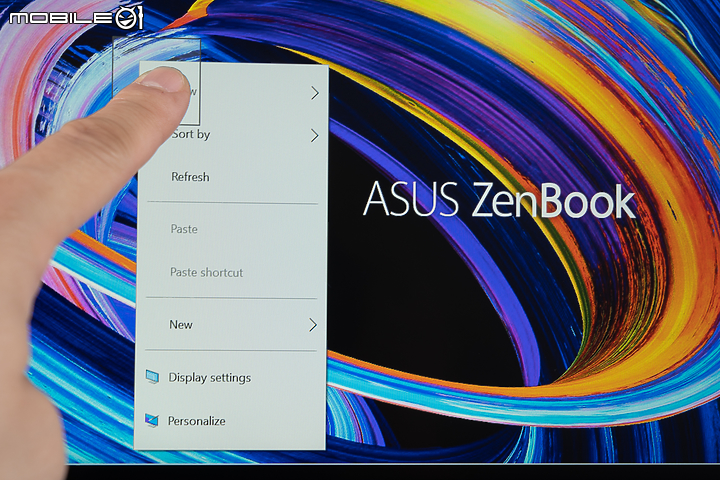The image size is (720, 480).
Task: Open the Sort by submenu
Action: (233, 135)
